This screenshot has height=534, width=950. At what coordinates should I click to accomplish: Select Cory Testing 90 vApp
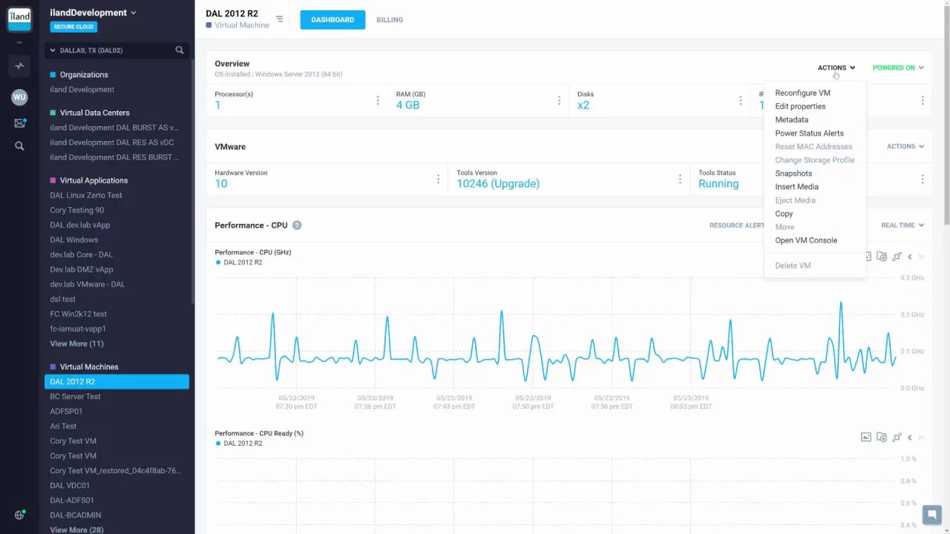point(77,210)
